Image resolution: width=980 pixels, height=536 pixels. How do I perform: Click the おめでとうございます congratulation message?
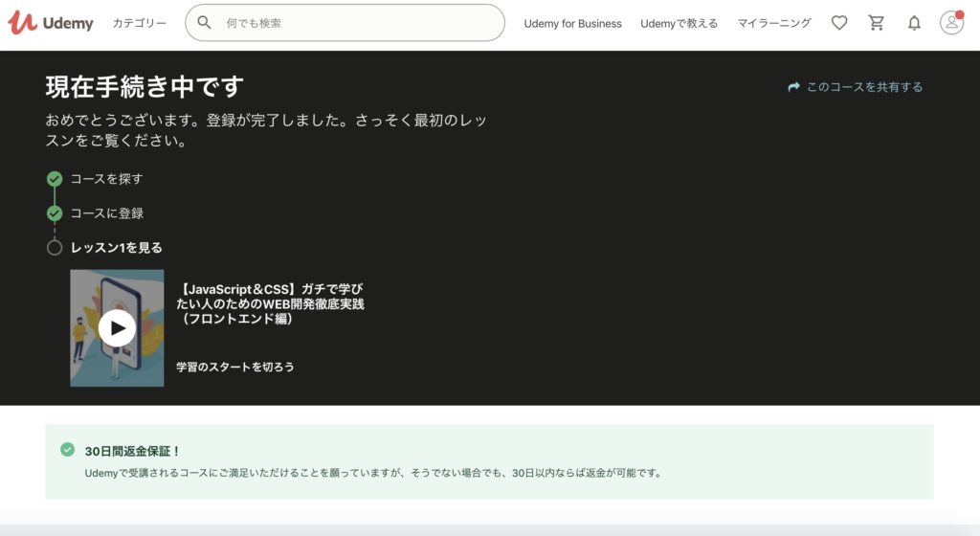coord(266,130)
